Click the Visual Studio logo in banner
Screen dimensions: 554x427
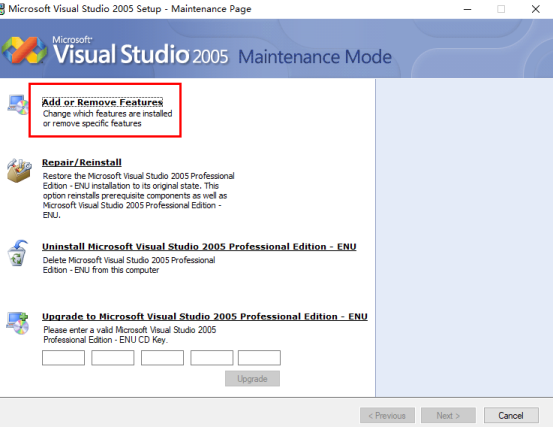[x=24, y=51]
